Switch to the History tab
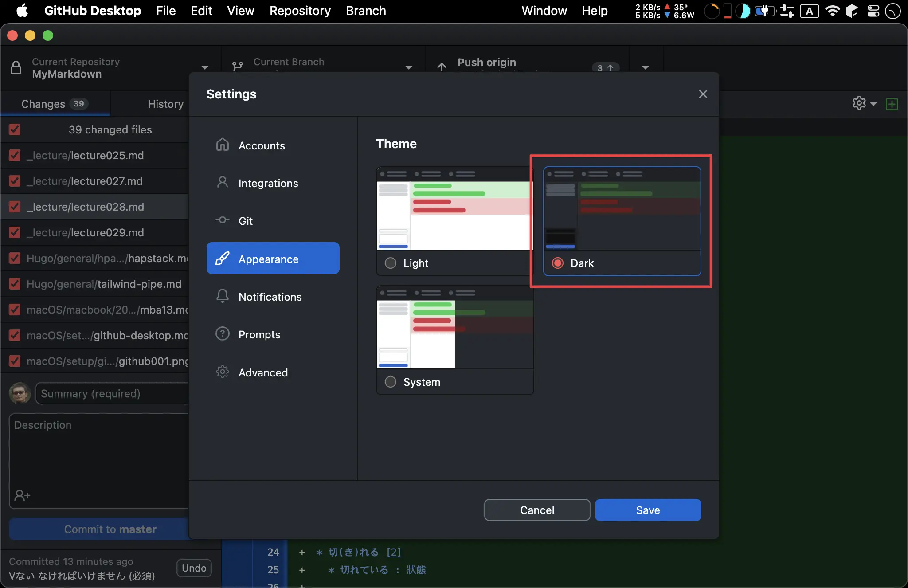 pyautogui.click(x=164, y=104)
